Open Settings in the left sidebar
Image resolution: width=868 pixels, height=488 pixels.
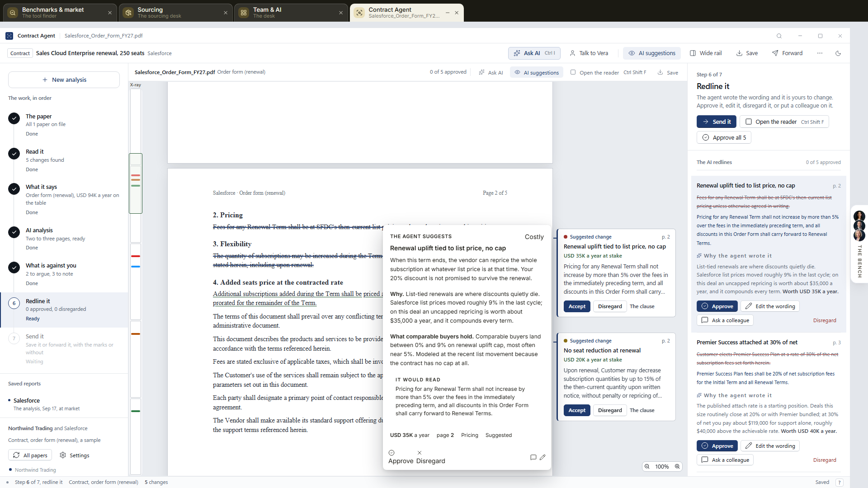(75, 455)
